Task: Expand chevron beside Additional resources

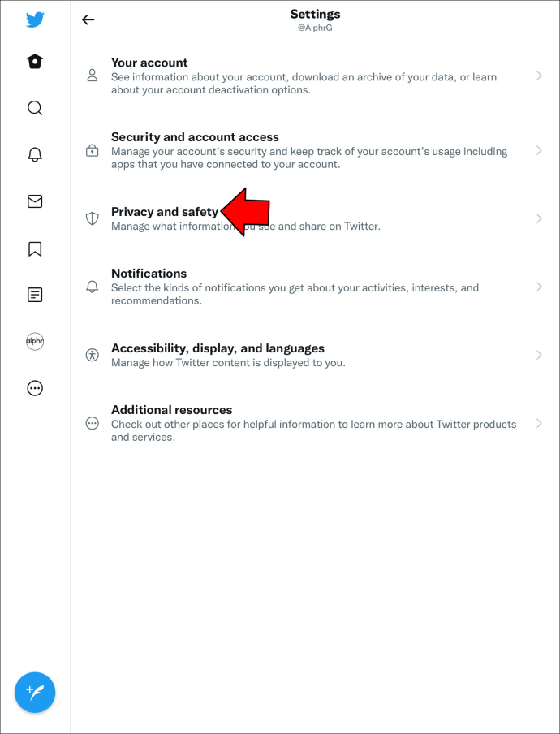Action: pos(540,424)
